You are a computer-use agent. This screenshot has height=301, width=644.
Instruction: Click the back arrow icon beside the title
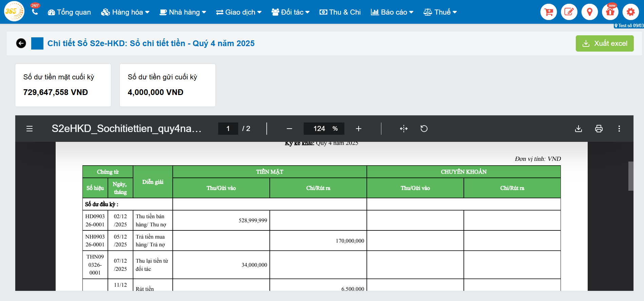tap(21, 43)
